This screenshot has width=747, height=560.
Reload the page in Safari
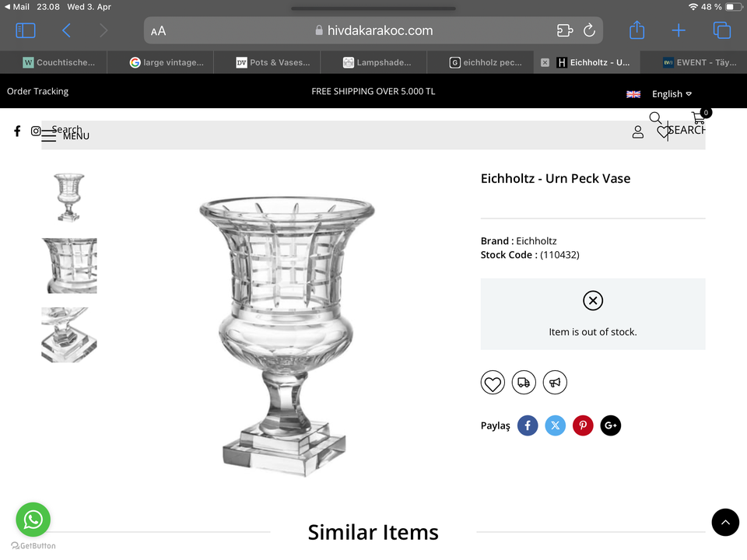(x=589, y=30)
